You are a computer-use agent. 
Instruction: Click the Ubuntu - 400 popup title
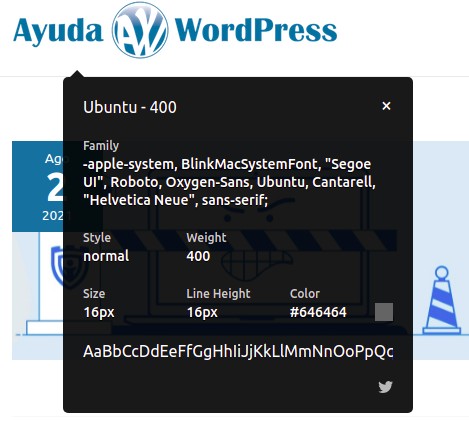[130, 107]
